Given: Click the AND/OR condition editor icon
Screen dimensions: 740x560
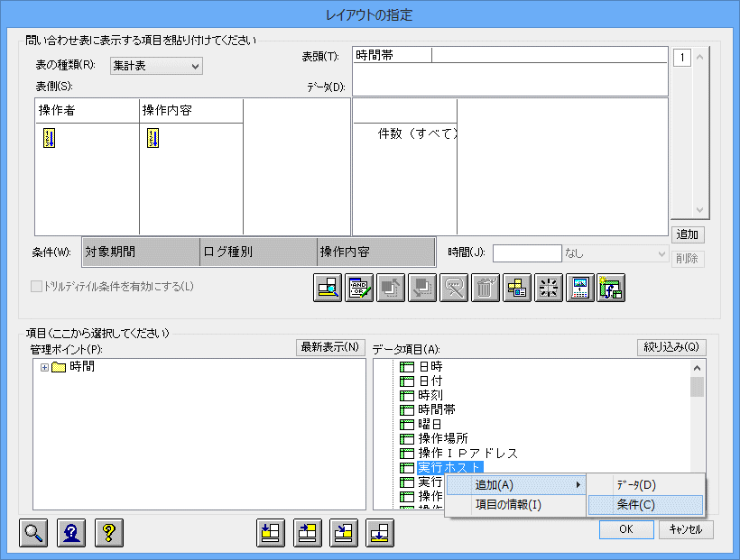Looking at the screenshot, I should (359, 288).
